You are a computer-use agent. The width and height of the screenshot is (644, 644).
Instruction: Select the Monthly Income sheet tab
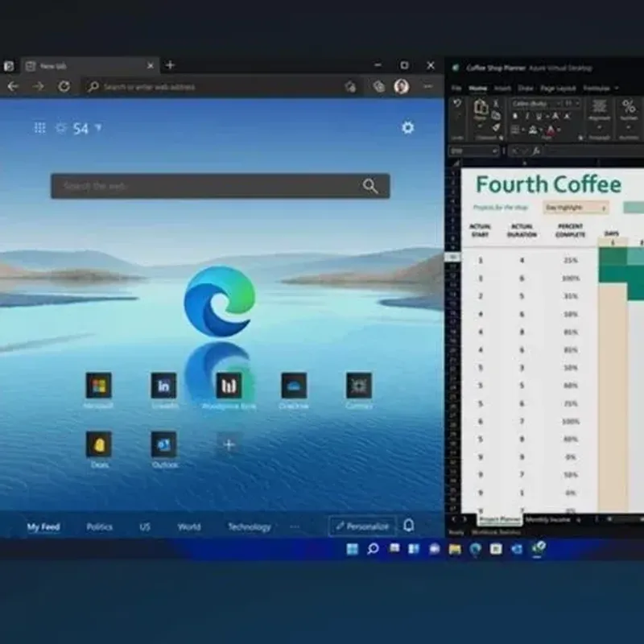(548, 520)
